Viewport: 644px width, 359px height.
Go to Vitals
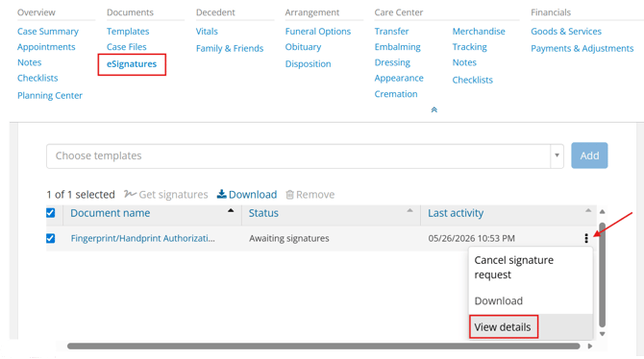(207, 31)
